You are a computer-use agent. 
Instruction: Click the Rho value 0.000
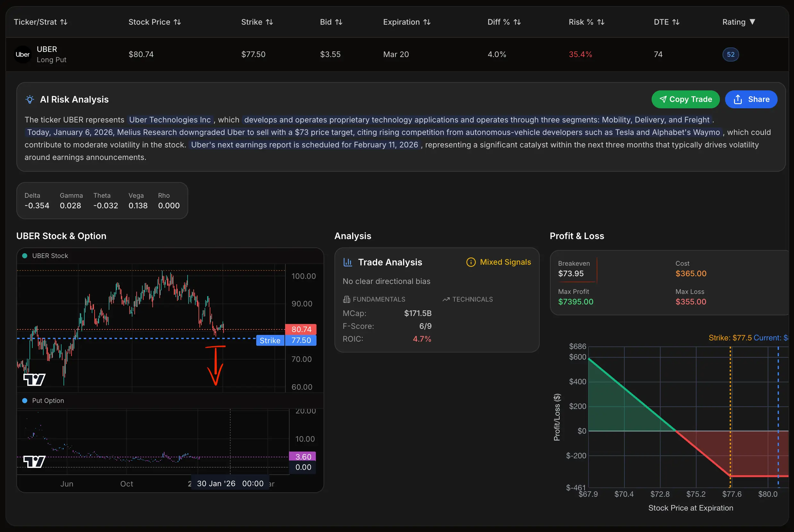point(169,206)
